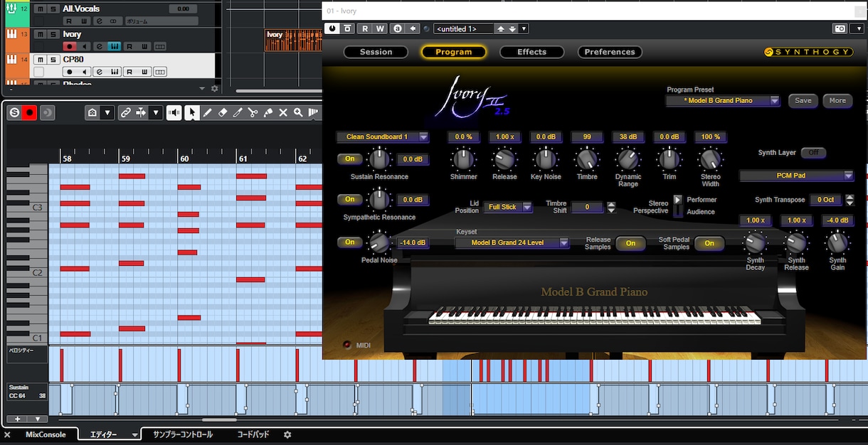Screen dimensions: 868x445
Task: Take plugin snapshot with camera icon
Action: pos(840,28)
